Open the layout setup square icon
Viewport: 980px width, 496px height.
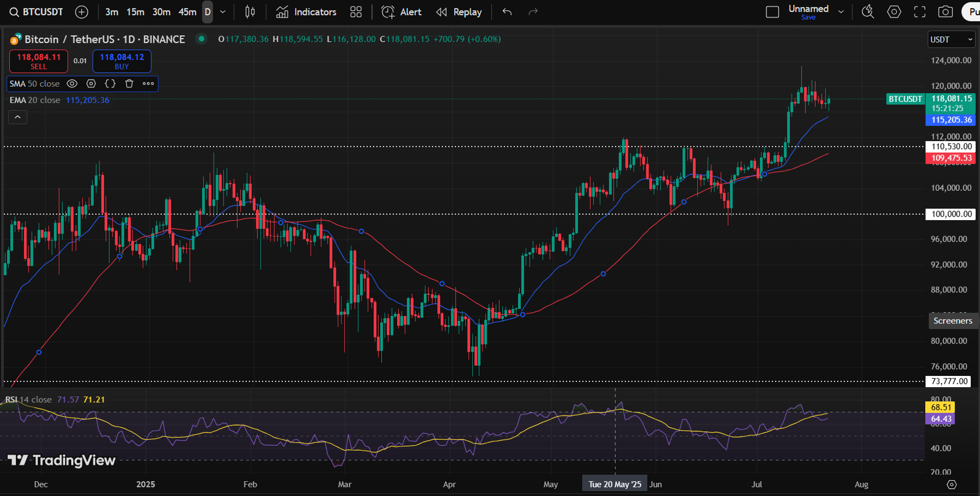(772, 12)
